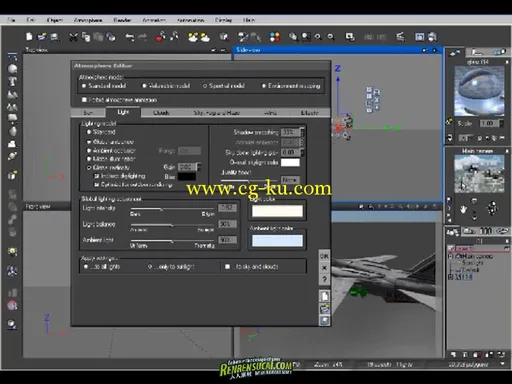
Task: Select the Environment mapping radio
Action: tap(264, 86)
